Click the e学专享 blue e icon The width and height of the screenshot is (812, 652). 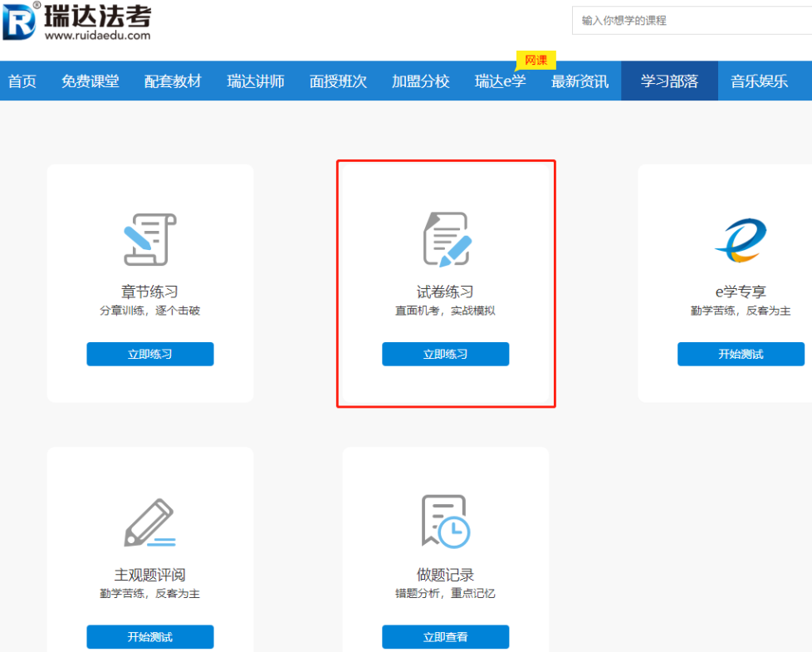click(741, 240)
